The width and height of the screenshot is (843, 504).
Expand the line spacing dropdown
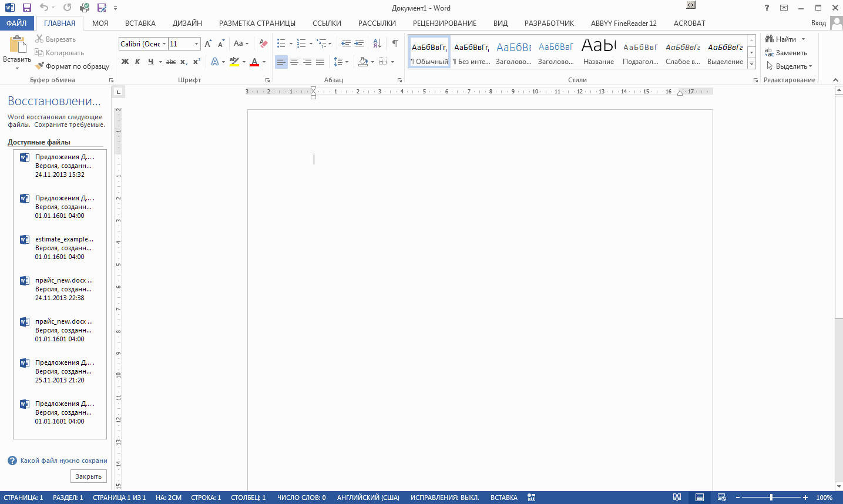coord(347,62)
